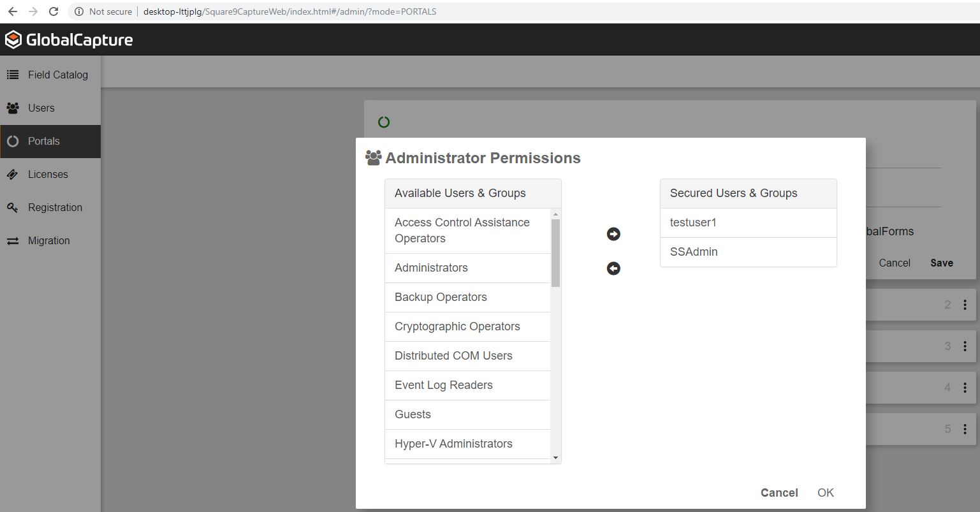Reload the page with browser refresh
Screen dimensions: 980x512
(x=54, y=11)
